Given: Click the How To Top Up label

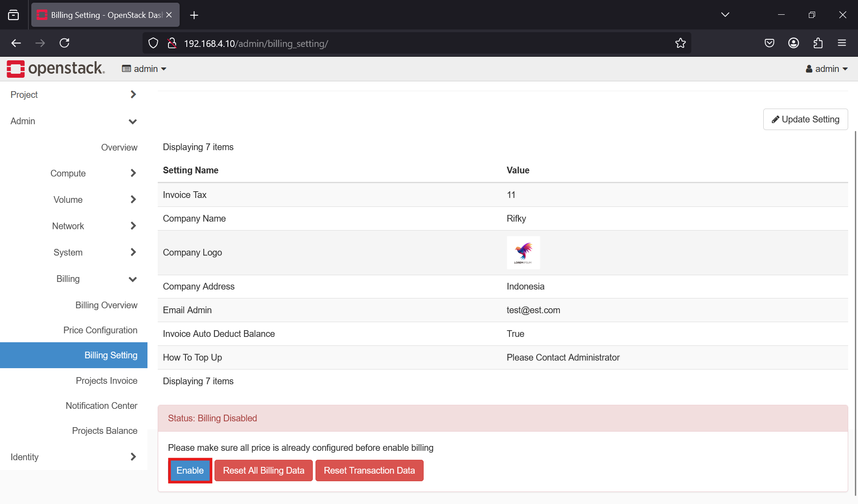Looking at the screenshot, I should pos(192,357).
